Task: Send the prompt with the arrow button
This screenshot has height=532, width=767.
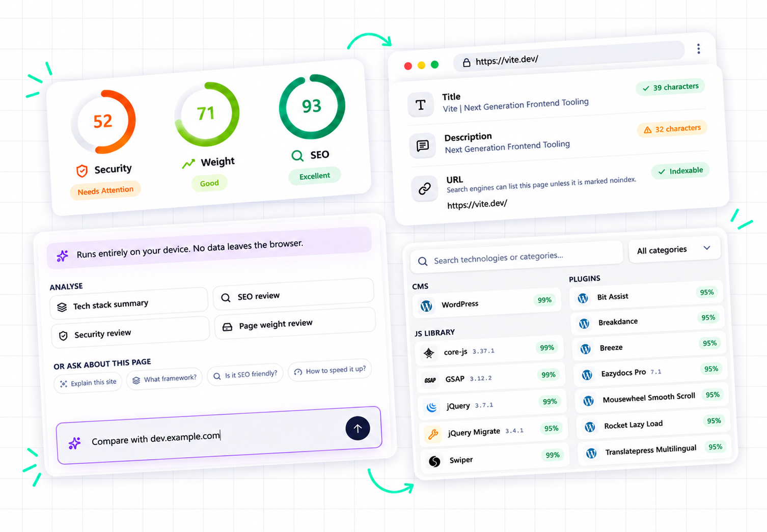Action: click(358, 428)
